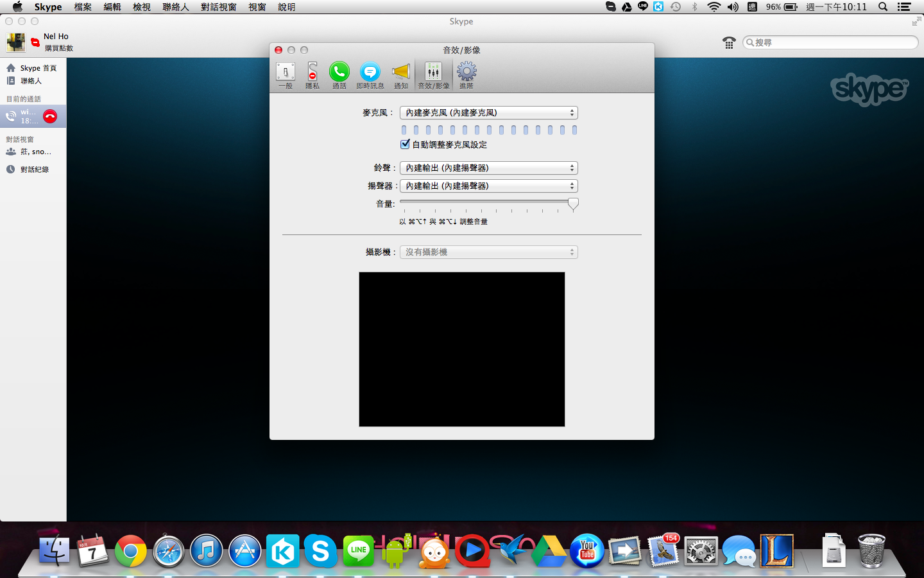Expand the 揚聲器 speakers dropdown
The width and height of the screenshot is (924, 578).
coord(489,186)
